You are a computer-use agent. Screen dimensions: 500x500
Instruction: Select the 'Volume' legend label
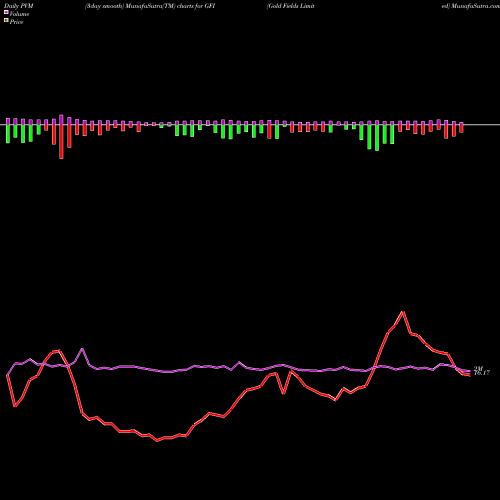click(19, 14)
